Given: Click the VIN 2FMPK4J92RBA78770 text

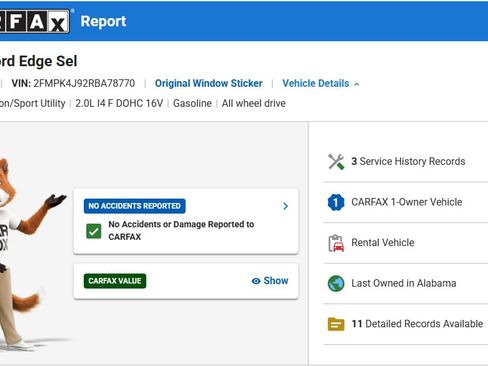Looking at the screenshot, I should tap(73, 83).
